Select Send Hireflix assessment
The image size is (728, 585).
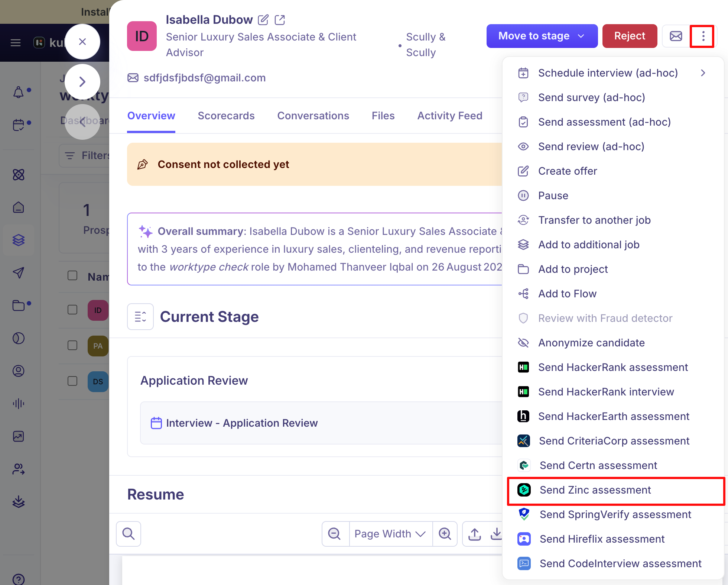(613, 539)
